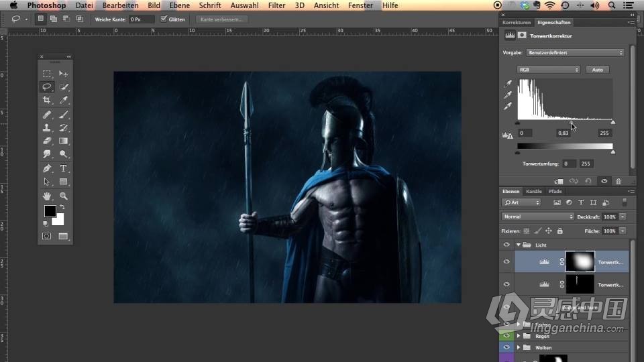Hide the Licht layer group
The image size is (644, 362).
pyautogui.click(x=506, y=245)
